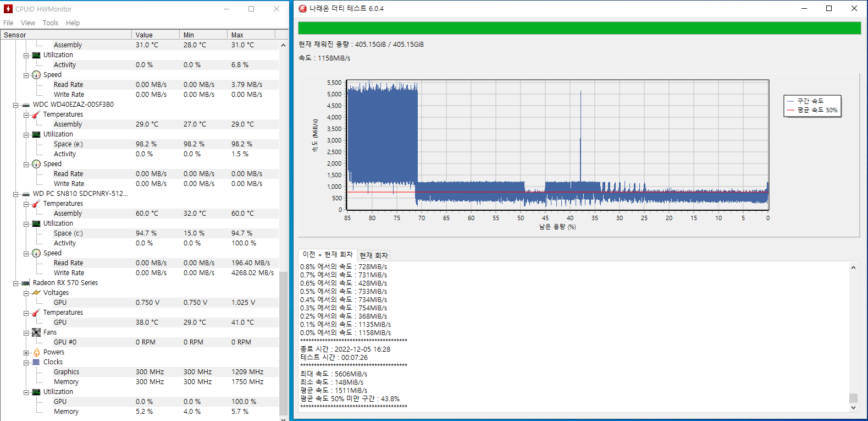Minimize the disk test window
Viewport: 868px width, 421px height.
(804, 8)
